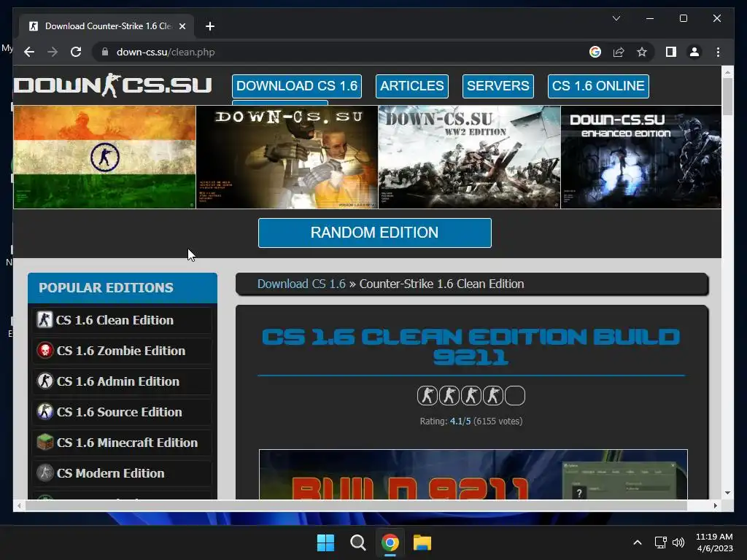The height and width of the screenshot is (560, 747).
Task: Open the Chrome three-dot menu
Action: pyautogui.click(x=718, y=52)
